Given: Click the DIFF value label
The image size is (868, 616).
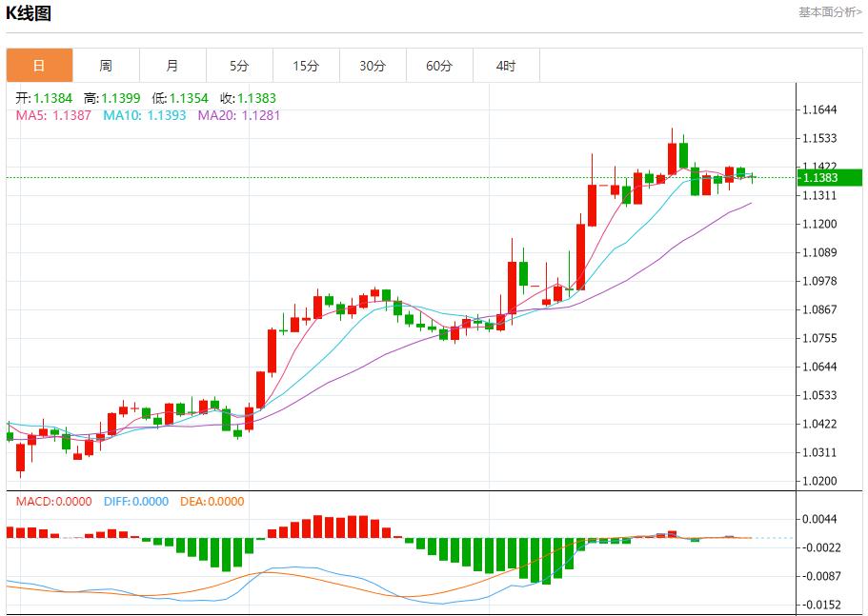Looking at the screenshot, I should (134, 502).
